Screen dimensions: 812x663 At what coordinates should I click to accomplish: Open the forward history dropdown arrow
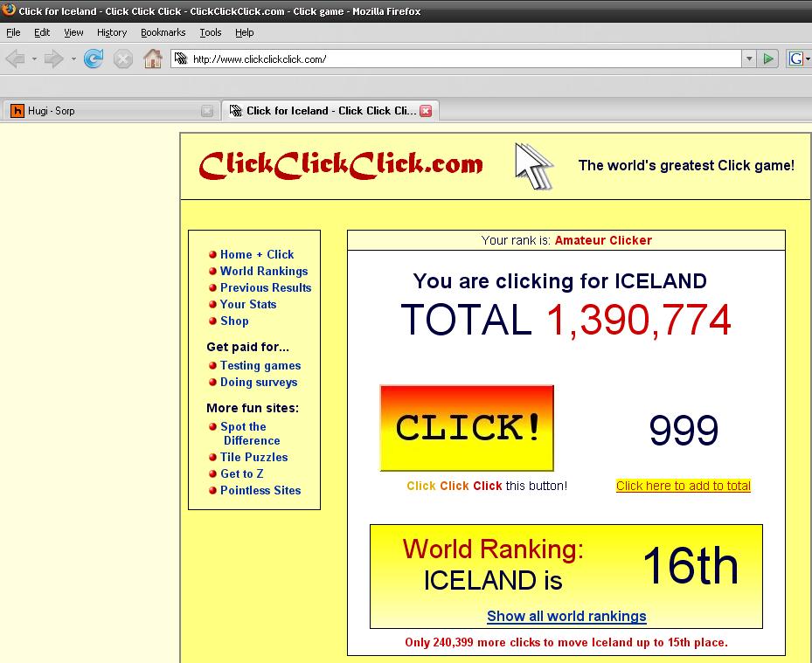tap(73, 59)
